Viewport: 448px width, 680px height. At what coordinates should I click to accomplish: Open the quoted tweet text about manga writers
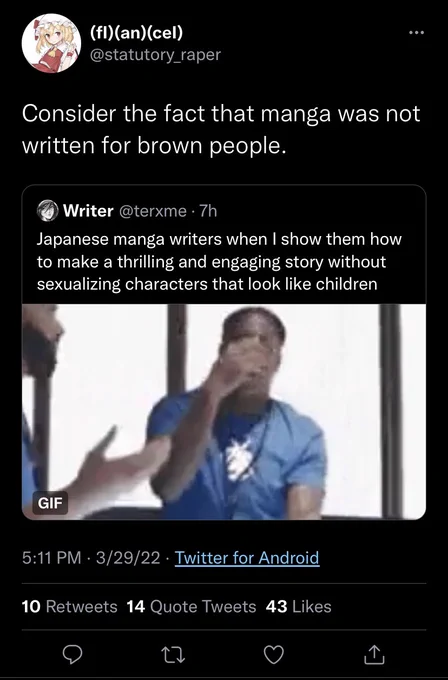click(x=219, y=262)
